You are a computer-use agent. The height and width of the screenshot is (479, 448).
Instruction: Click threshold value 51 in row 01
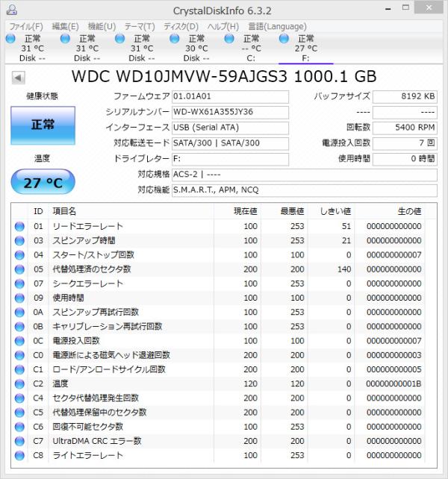pos(346,226)
